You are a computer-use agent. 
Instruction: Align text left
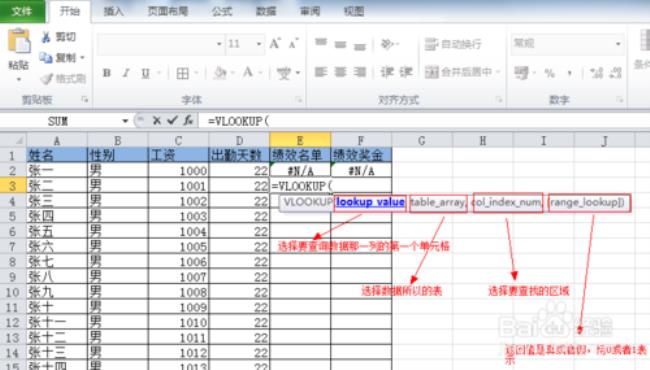(321, 72)
